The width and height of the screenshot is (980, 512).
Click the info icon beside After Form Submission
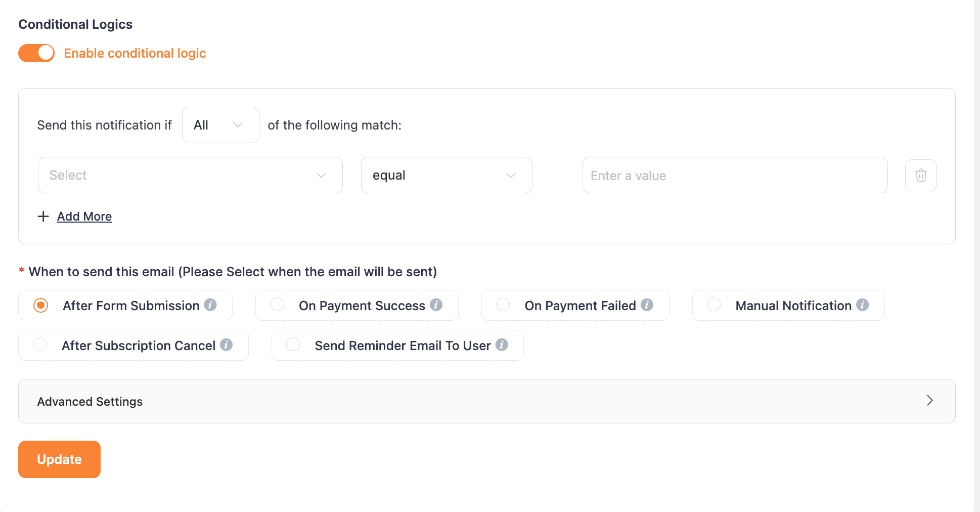click(x=211, y=305)
